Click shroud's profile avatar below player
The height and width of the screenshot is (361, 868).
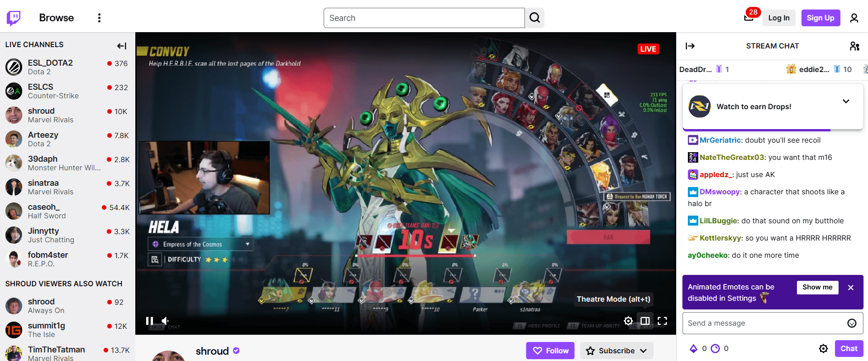coord(168,356)
